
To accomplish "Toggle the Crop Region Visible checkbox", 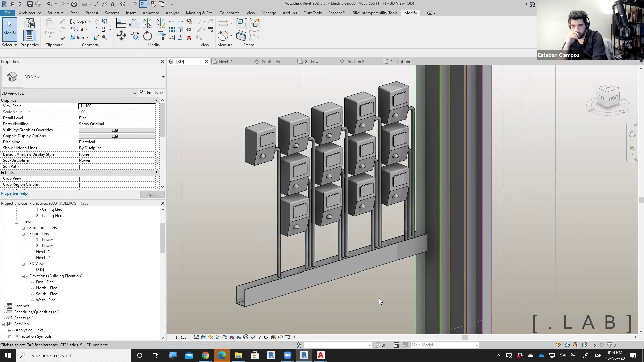I will pyautogui.click(x=82, y=185).
